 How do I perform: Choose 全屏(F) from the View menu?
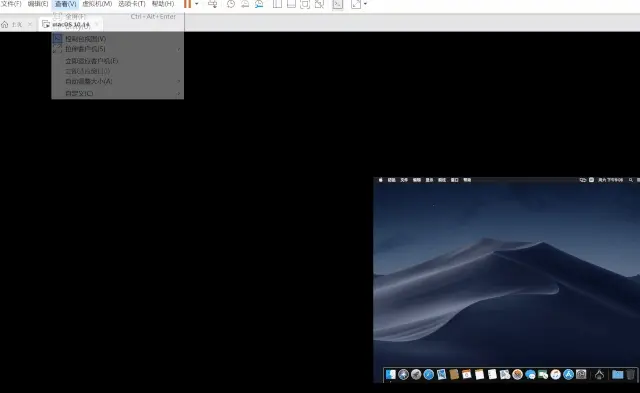coord(118,16)
